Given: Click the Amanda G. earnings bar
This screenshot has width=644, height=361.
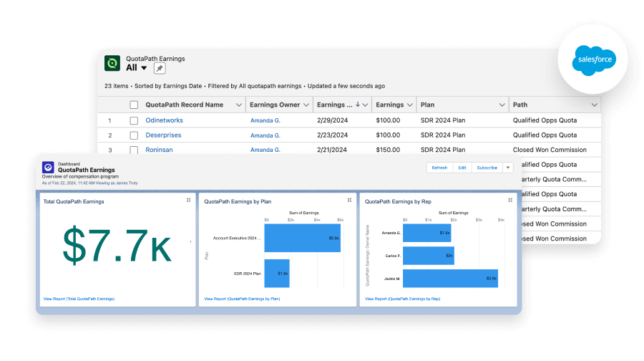Looking at the screenshot, I should tap(426, 233).
